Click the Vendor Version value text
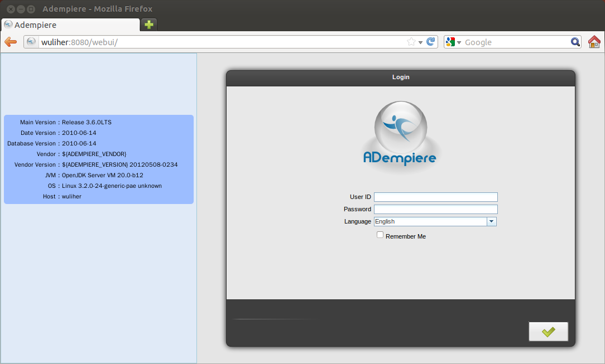This screenshot has width=605, height=364. pyautogui.click(x=119, y=164)
